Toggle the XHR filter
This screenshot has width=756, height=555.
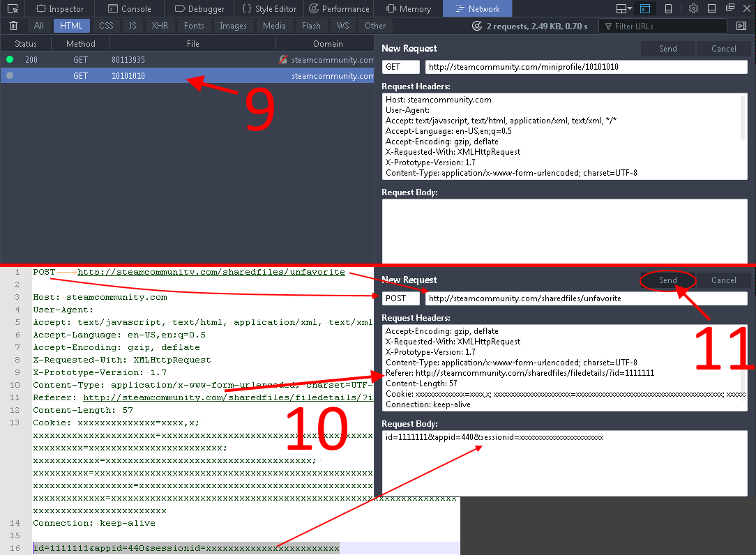click(160, 26)
